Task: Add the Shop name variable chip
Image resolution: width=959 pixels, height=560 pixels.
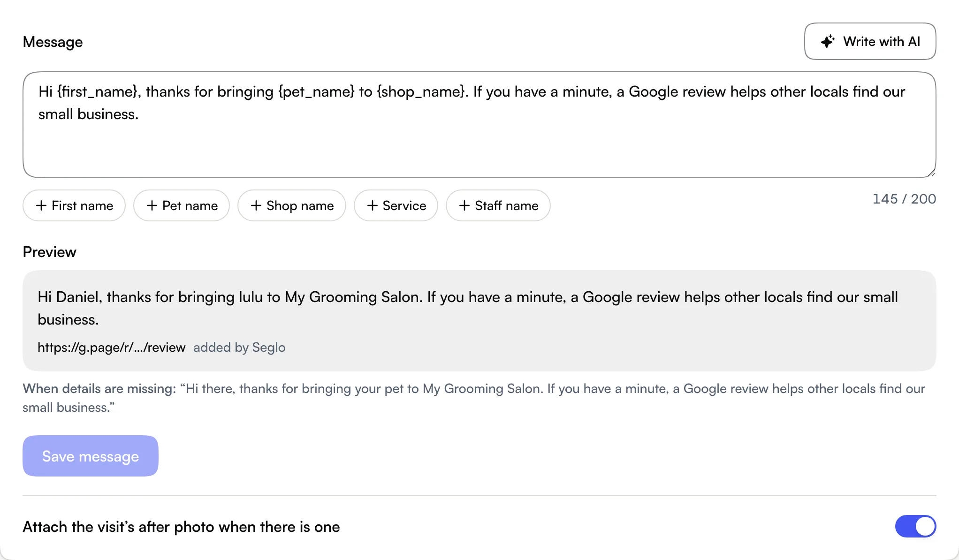Action: (x=292, y=205)
